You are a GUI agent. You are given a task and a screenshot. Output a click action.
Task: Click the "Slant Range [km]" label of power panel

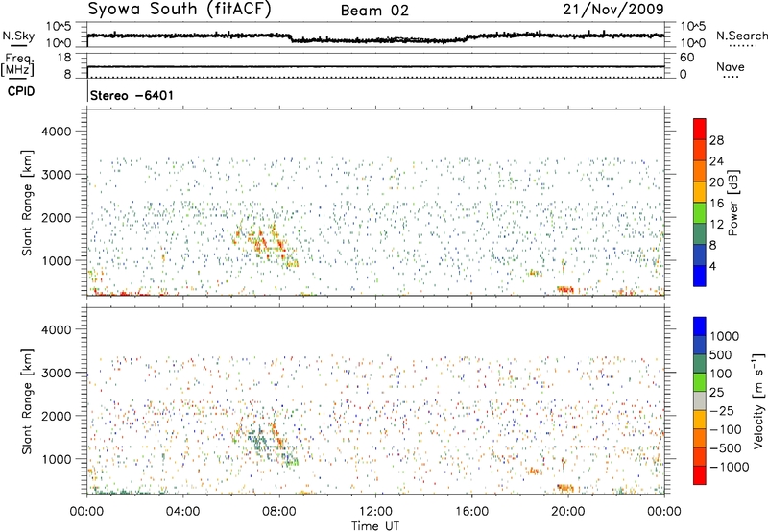[x=27, y=203]
